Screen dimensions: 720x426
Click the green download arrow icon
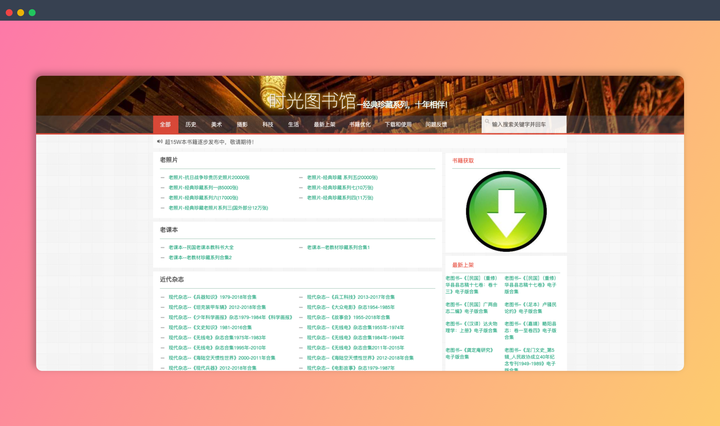click(x=506, y=212)
